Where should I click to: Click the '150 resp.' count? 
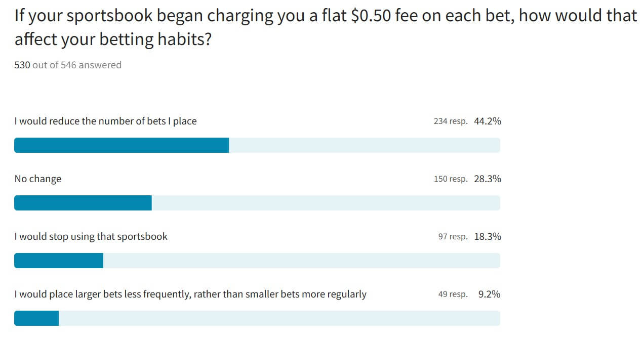point(451,179)
